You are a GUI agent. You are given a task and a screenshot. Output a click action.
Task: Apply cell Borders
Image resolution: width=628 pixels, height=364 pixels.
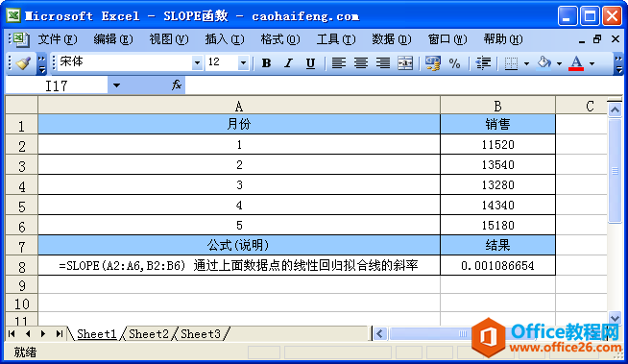click(x=511, y=62)
